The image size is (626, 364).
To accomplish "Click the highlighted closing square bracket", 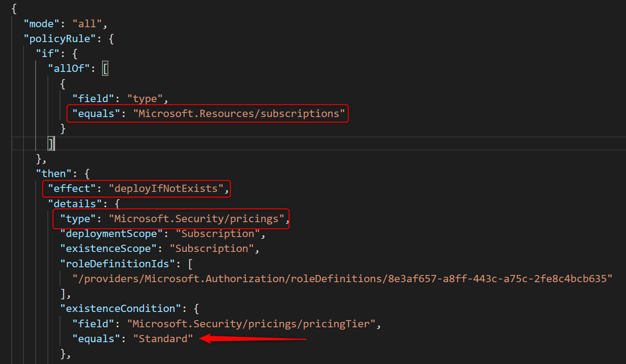I will [x=51, y=143].
